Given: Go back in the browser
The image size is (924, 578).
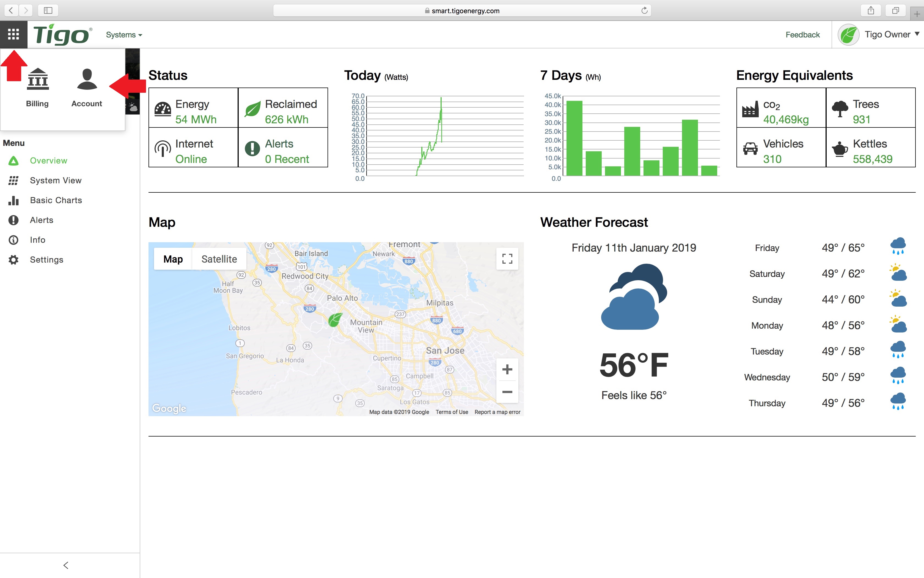Looking at the screenshot, I should [12, 10].
